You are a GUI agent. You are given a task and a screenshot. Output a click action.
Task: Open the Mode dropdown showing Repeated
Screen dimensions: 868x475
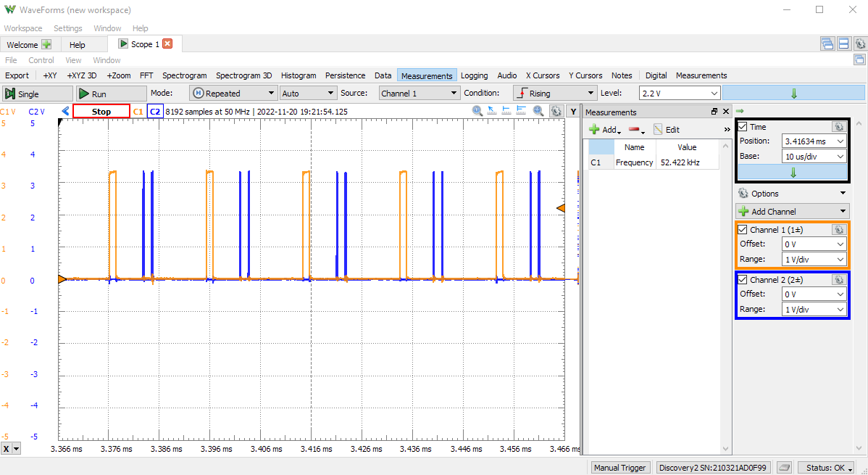pos(233,93)
